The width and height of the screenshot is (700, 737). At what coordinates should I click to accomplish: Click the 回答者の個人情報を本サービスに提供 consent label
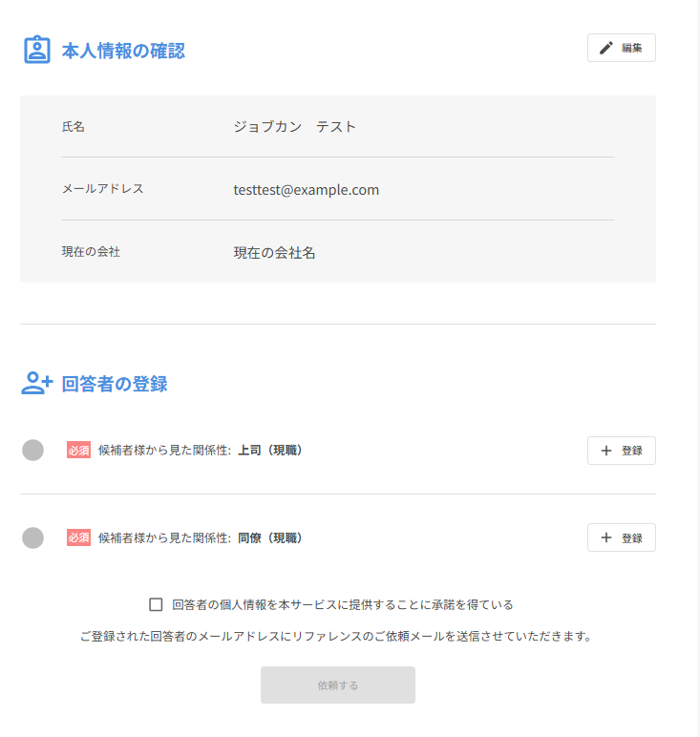point(342,604)
